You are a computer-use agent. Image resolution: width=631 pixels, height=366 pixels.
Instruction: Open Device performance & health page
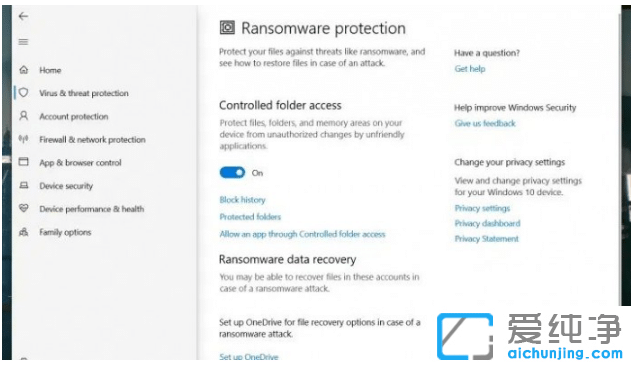click(x=91, y=209)
